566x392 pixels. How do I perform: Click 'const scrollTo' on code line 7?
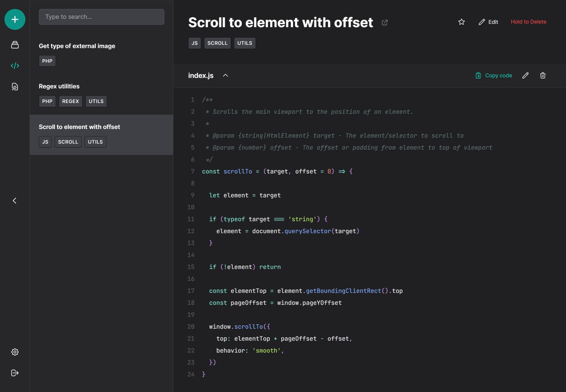pyautogui.click(x=227, y=171)
